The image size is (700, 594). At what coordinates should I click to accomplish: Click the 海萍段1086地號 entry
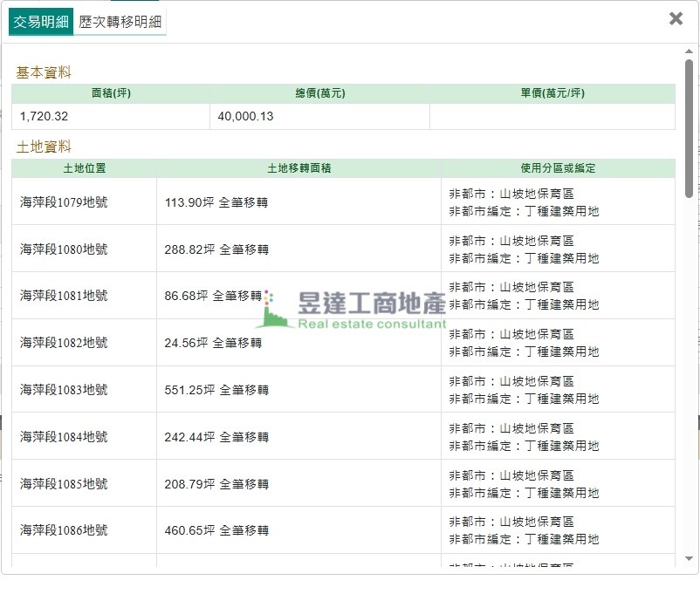tap(64, 530)
